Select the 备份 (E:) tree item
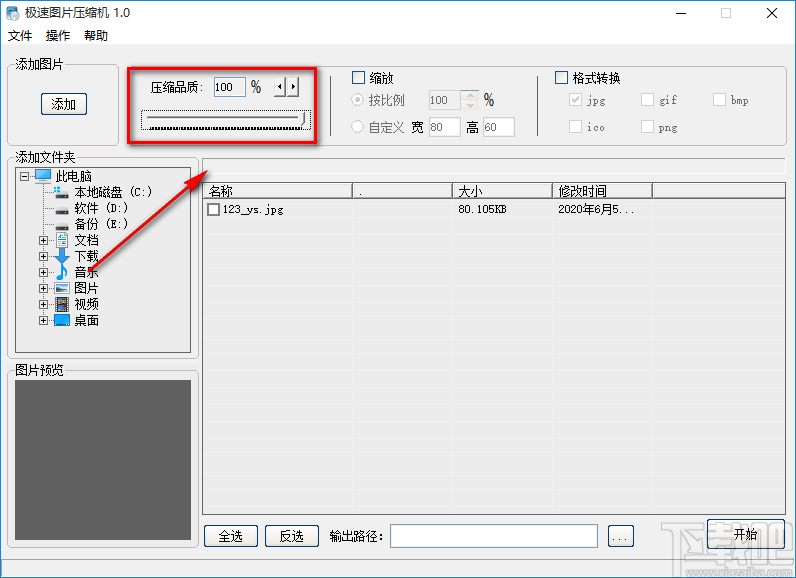This screenshot has width=796, height=578. pos(102,224)
